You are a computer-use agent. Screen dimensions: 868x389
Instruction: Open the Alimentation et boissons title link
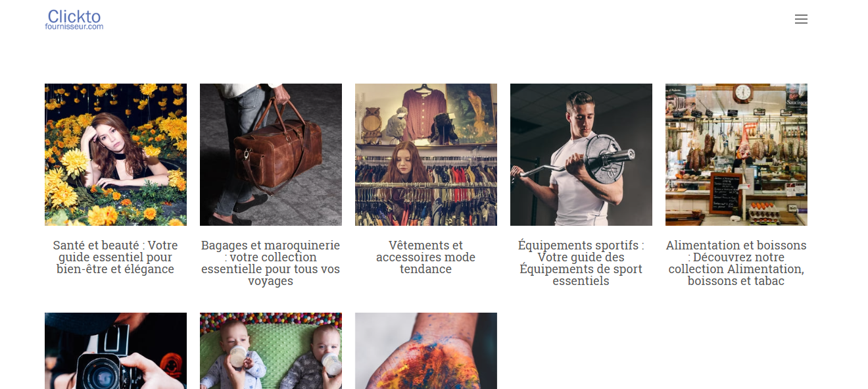click(x=736, y=263)
